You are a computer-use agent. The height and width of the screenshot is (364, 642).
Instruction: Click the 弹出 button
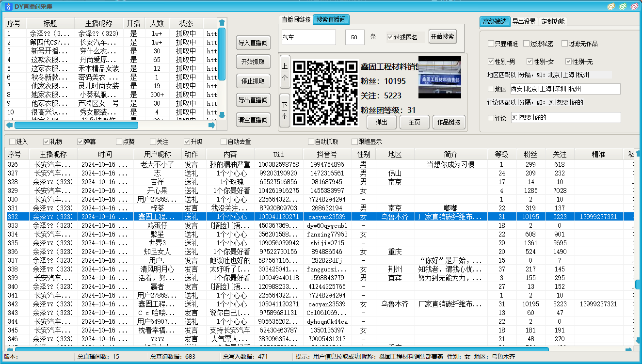click(x=382, y=122)
